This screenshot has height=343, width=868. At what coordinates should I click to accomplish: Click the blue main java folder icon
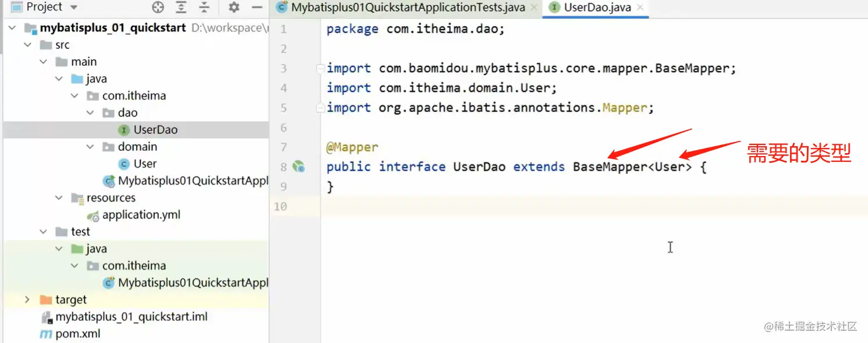point(77,79)
